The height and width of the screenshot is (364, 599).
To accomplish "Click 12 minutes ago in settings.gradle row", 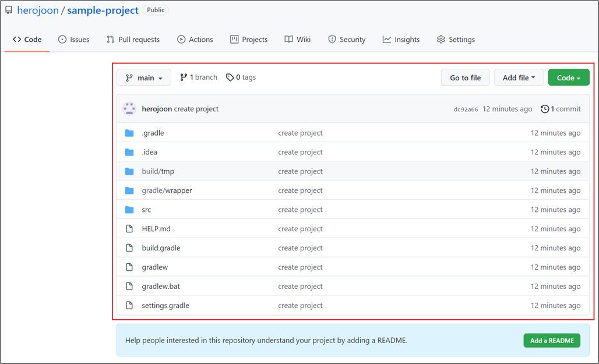I will pyautogui.click(x=555, y=305).
